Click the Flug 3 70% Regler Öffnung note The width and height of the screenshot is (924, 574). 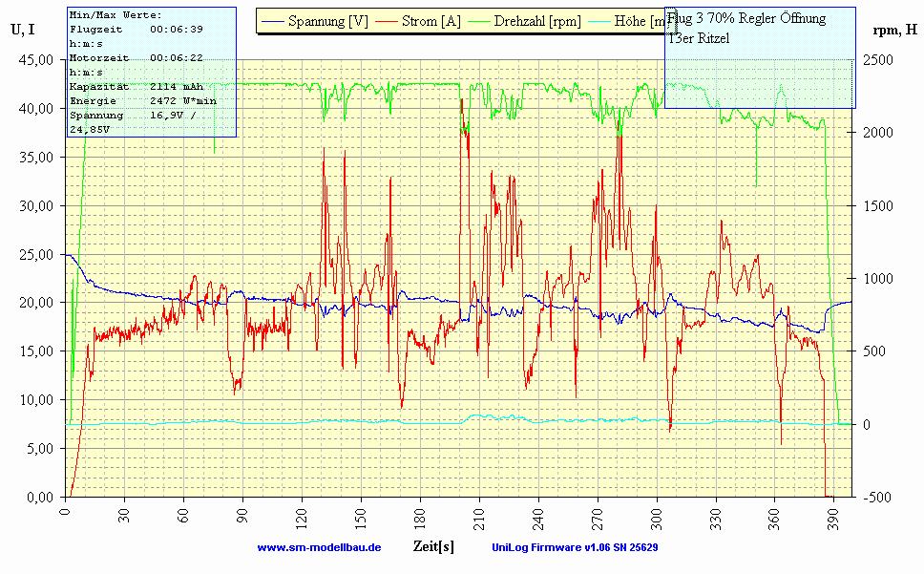[746, 19]
